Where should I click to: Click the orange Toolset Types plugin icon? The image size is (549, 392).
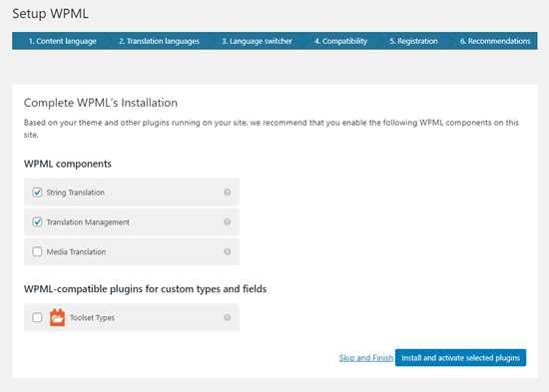click(57, 317)
